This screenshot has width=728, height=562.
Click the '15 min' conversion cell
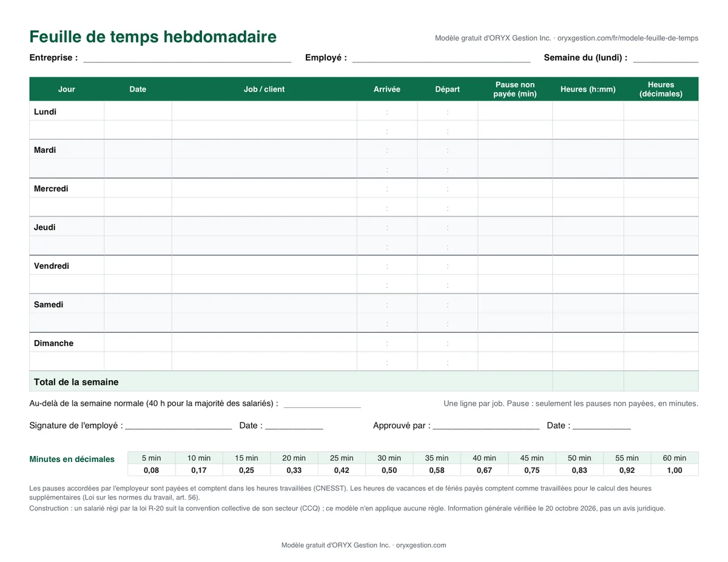[x=246, y=458]
